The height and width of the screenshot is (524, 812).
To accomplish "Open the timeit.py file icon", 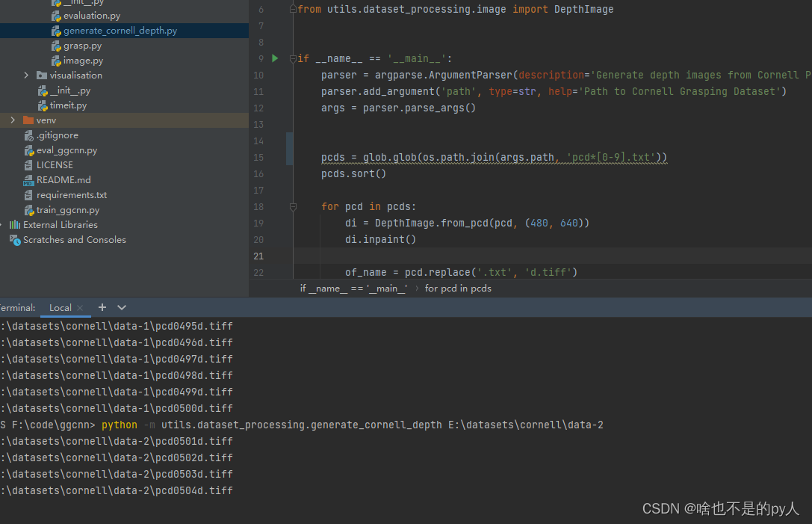I will [43, 105].
